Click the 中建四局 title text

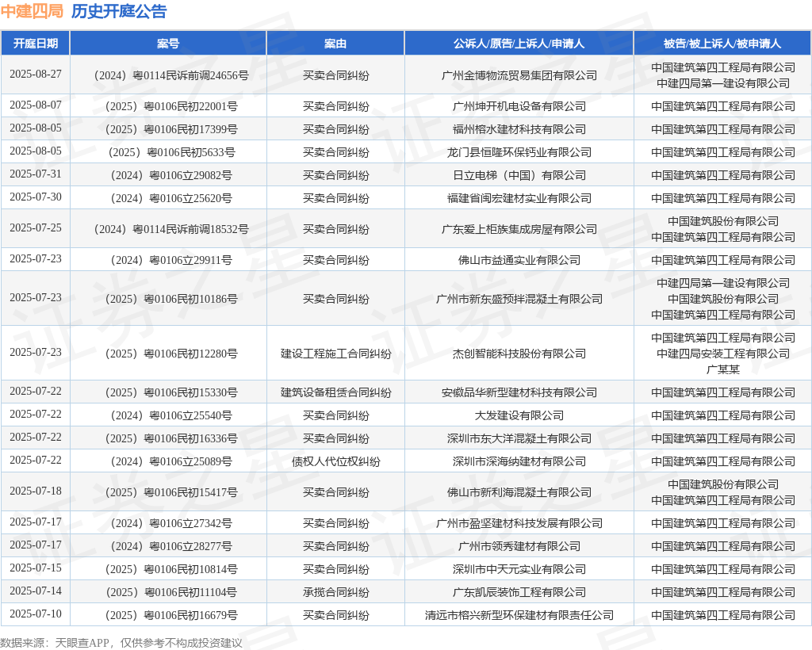[32, 11]
